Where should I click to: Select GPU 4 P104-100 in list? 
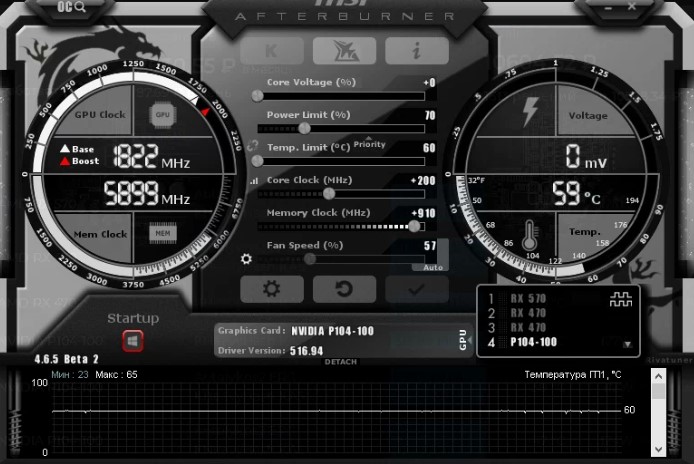533,342
